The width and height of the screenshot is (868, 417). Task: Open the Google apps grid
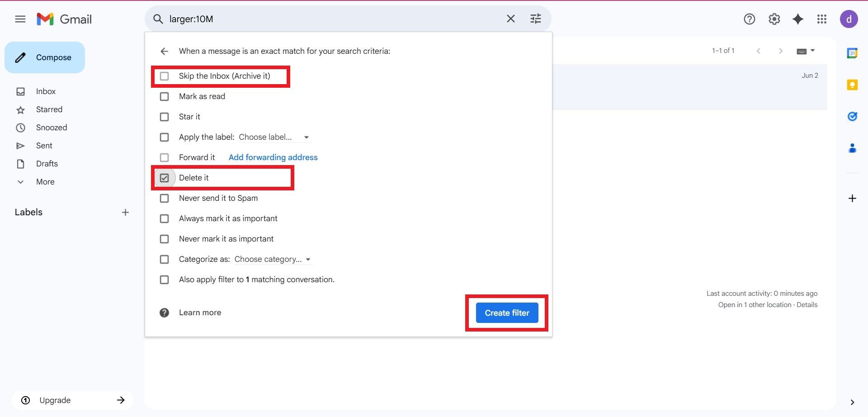(821, 19)
